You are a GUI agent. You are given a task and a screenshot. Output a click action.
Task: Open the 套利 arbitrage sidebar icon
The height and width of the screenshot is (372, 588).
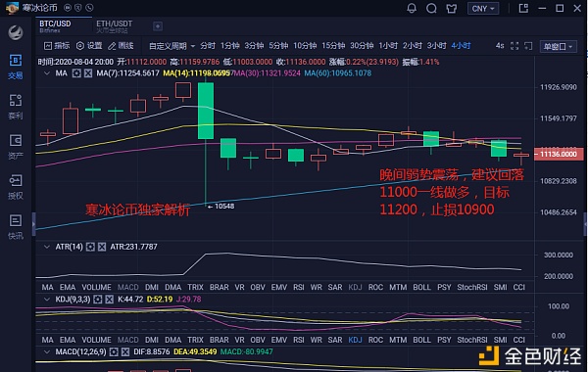pos(16,107)
